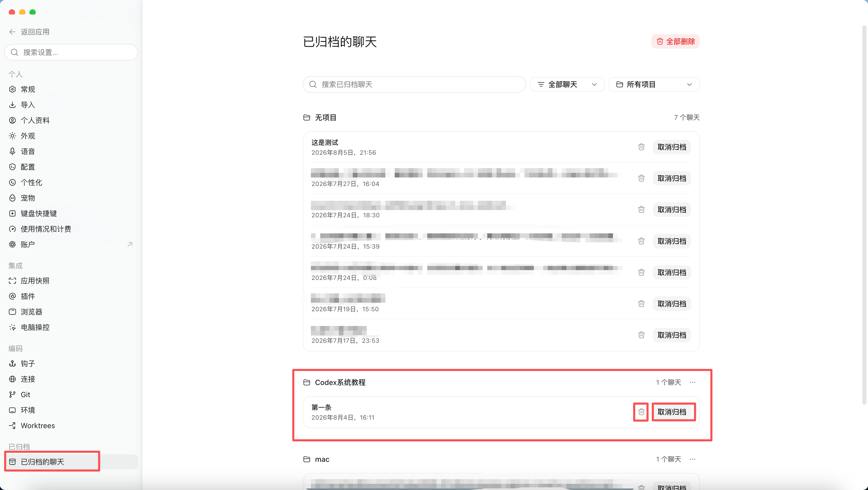
Task: Click the 这是测试 chat title
Action: (325, 142)
